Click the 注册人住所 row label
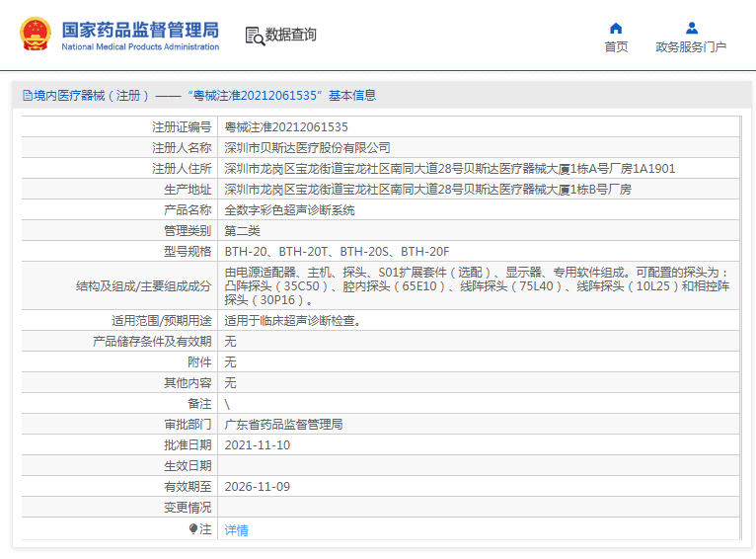 pos(182,168)
